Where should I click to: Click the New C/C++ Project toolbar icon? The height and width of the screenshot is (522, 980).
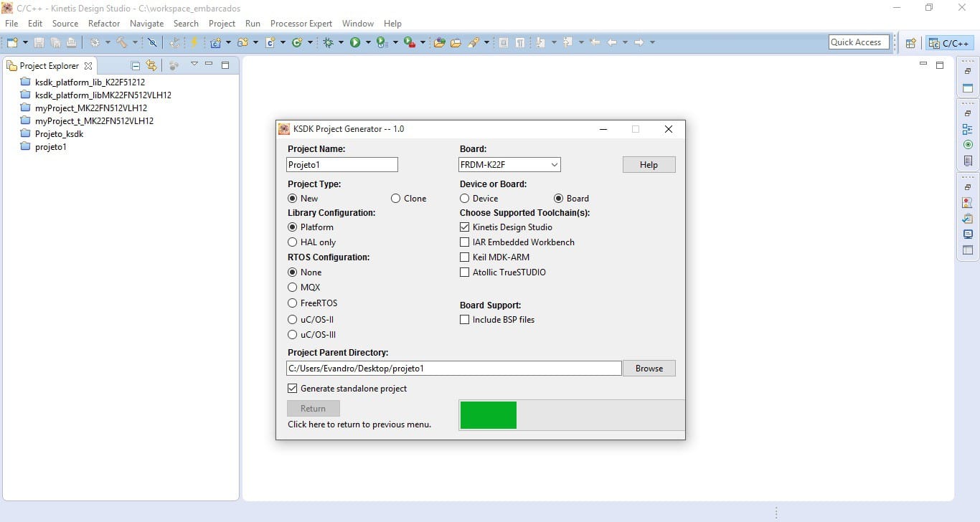(215, 43)
